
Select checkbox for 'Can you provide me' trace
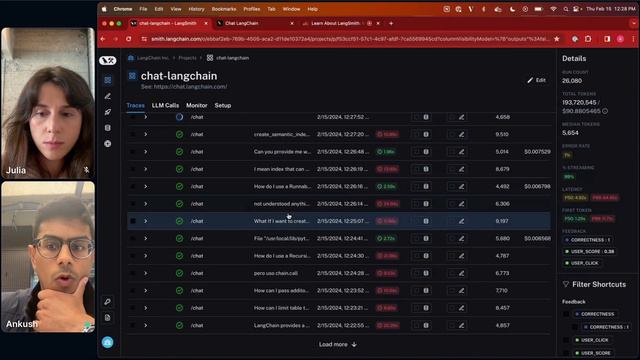[133, 152]
